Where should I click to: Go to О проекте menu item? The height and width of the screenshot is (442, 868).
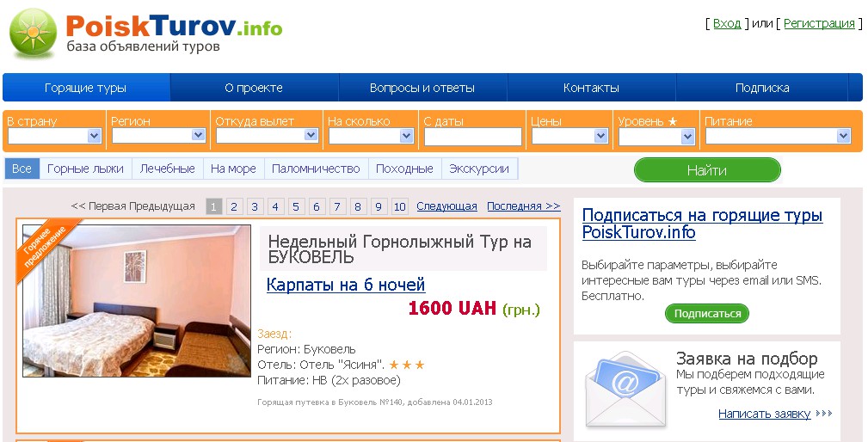[254, 88]
